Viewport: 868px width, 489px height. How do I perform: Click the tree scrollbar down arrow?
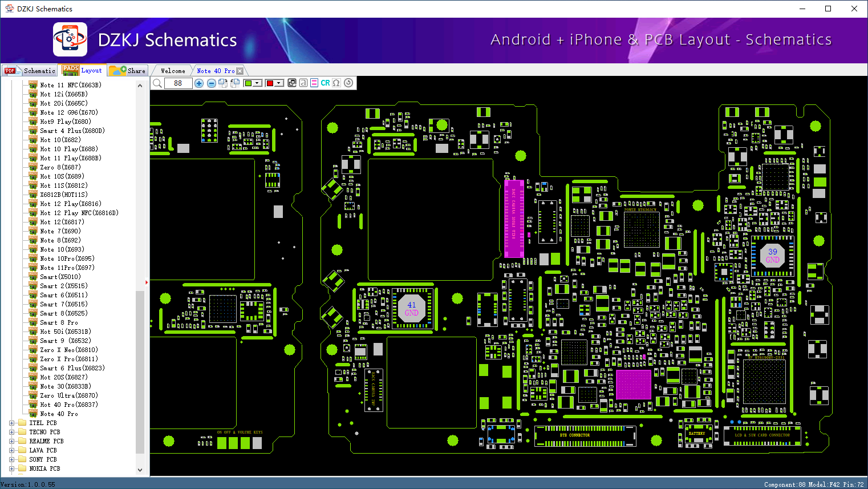click(x=140, y=470)
